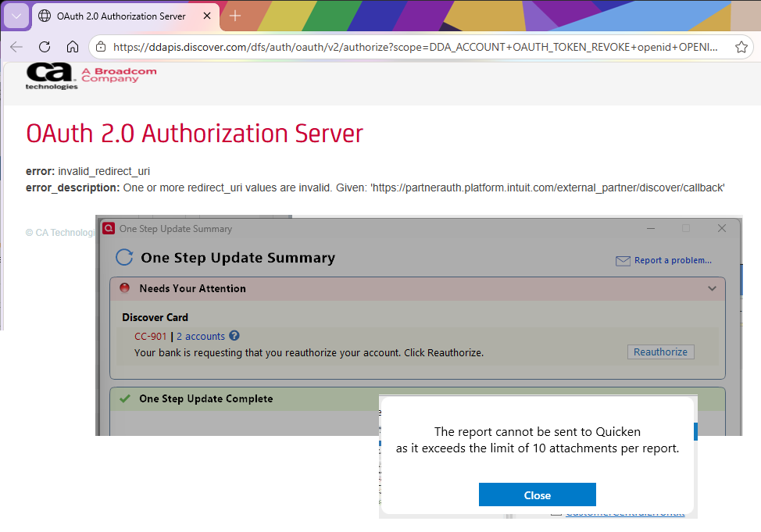Open the 2 accounts link
The image size is (761, 532).
tap(201, 337)
